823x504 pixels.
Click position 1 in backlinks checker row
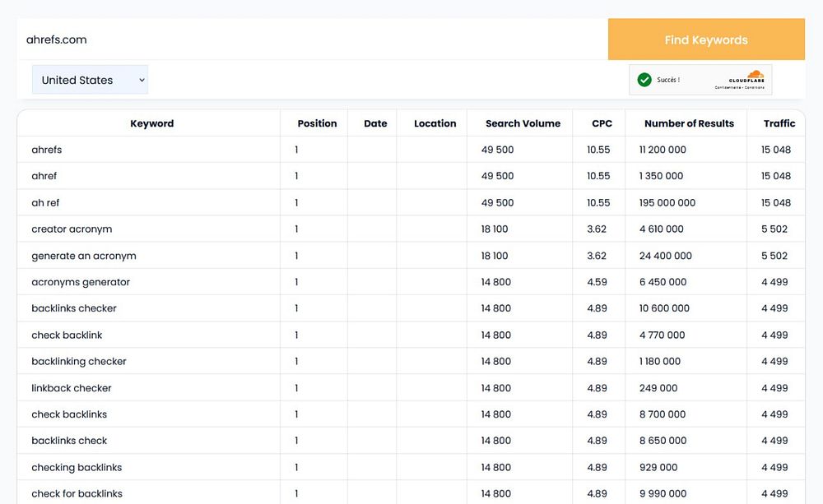tap(296, 307)
